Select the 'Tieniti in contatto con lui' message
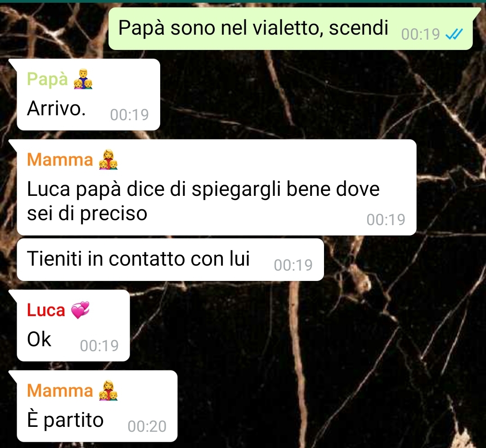This screenshot has width=486, height=448. click(170, 259)
